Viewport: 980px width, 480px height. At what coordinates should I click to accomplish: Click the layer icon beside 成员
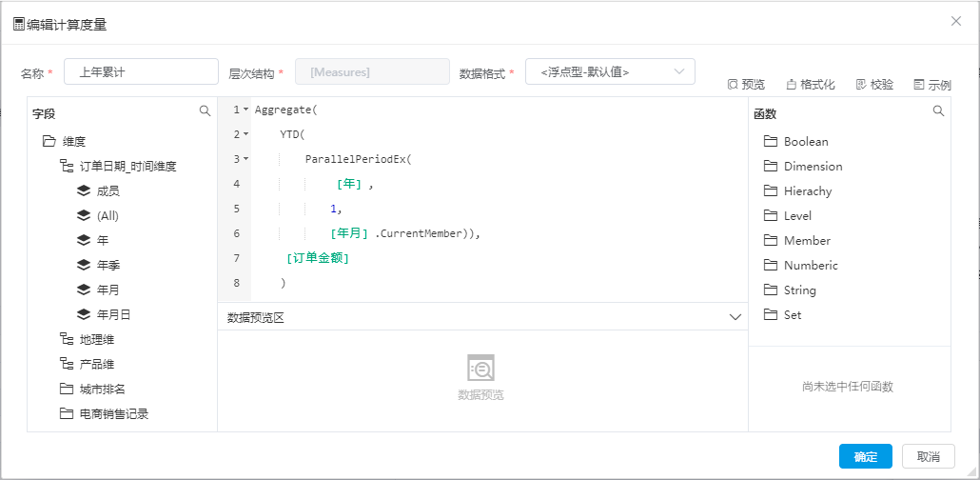83,190
